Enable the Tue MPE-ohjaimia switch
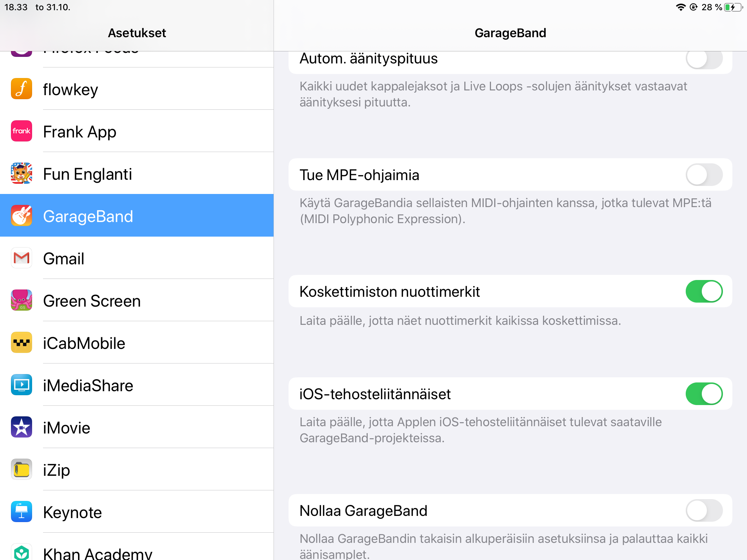This screenshot has width=747, height=560. tap(704, 175)
